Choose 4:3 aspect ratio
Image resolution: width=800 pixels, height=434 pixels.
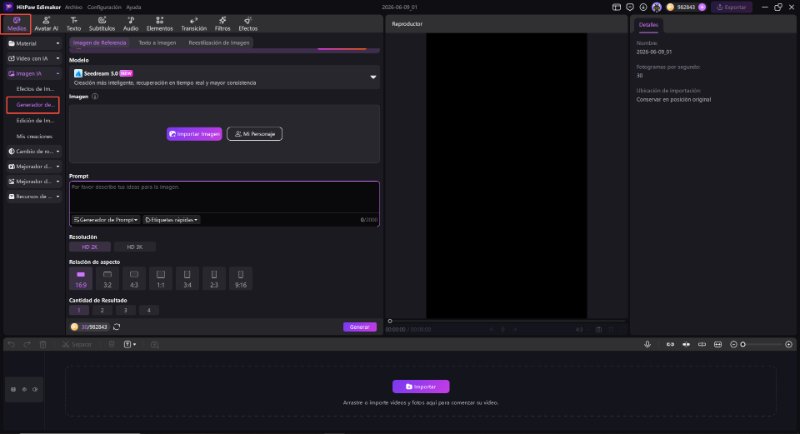pos(134,279)
